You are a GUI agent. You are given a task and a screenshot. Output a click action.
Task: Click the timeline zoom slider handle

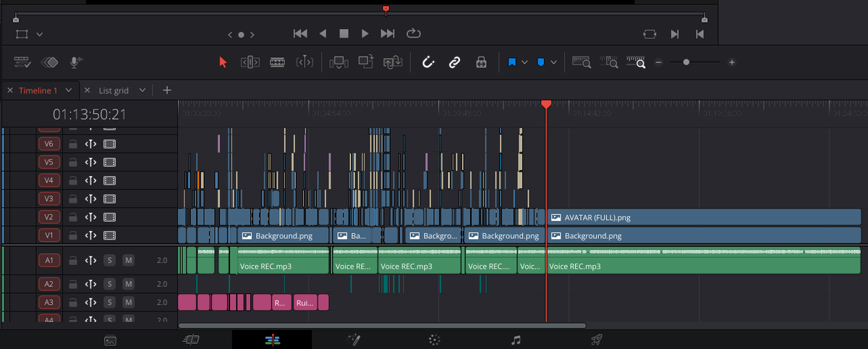686,63
